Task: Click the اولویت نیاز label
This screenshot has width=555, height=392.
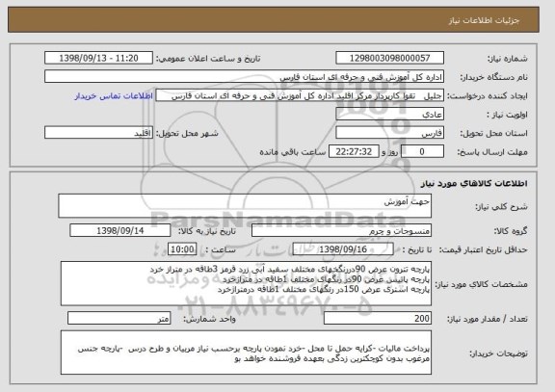Action: [507, 115]
